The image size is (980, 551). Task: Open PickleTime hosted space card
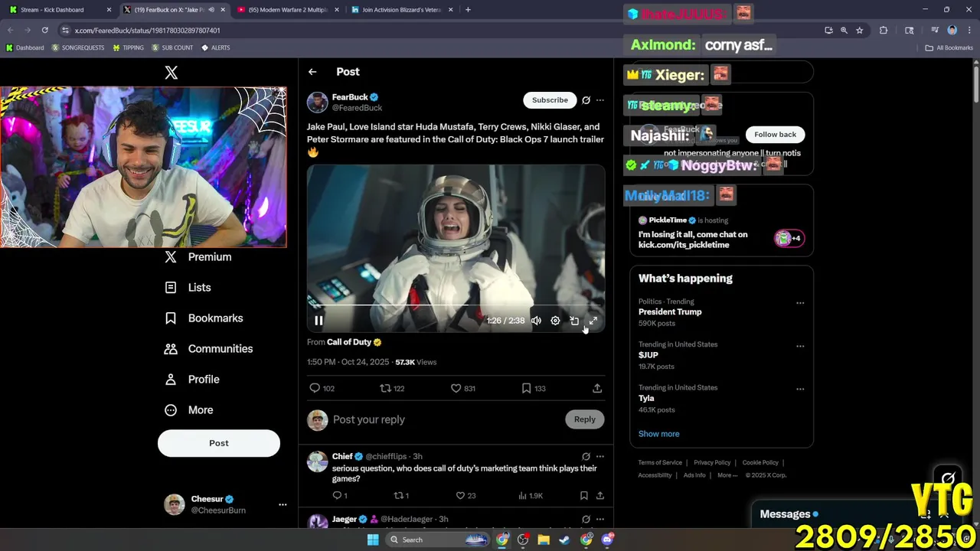(x=721, y=233)
